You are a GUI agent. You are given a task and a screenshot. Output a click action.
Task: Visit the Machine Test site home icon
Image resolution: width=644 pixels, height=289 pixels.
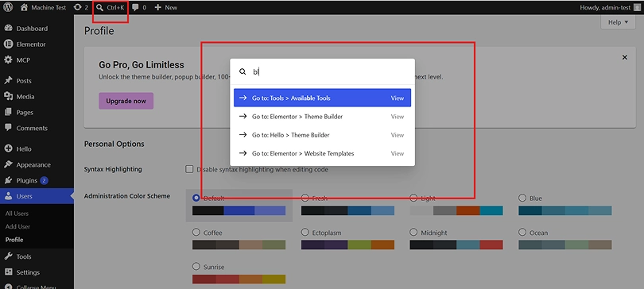click(24, 7)
